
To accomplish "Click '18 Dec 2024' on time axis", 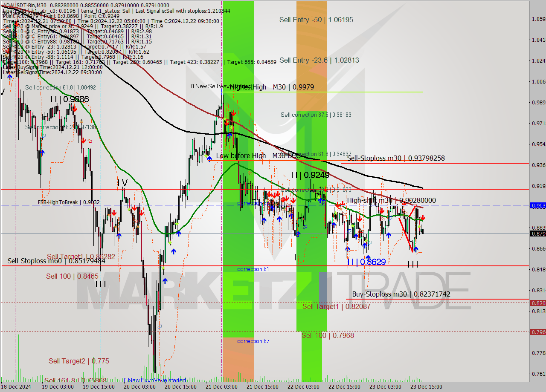I will (x=17, y=387).
